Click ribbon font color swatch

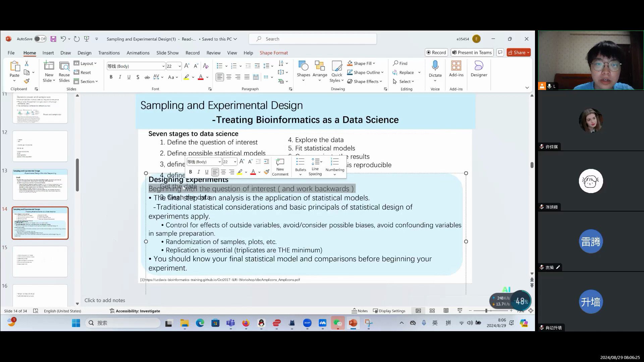201,77
